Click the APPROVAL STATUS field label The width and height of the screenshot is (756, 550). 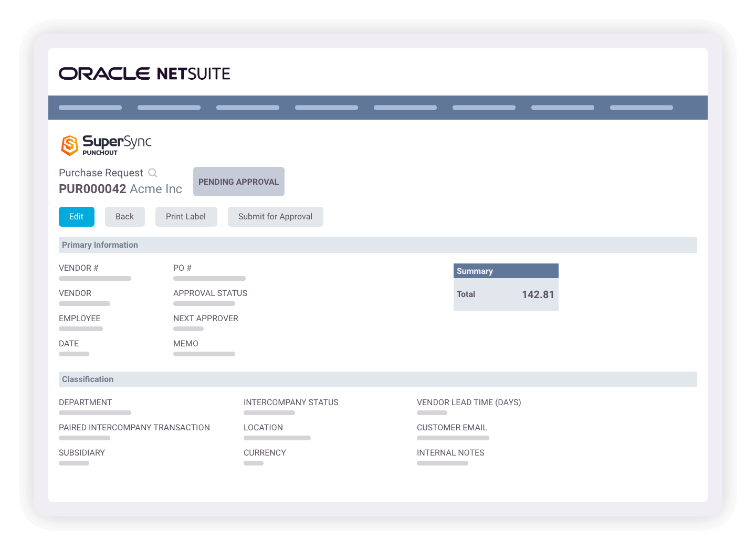[211, 293]
